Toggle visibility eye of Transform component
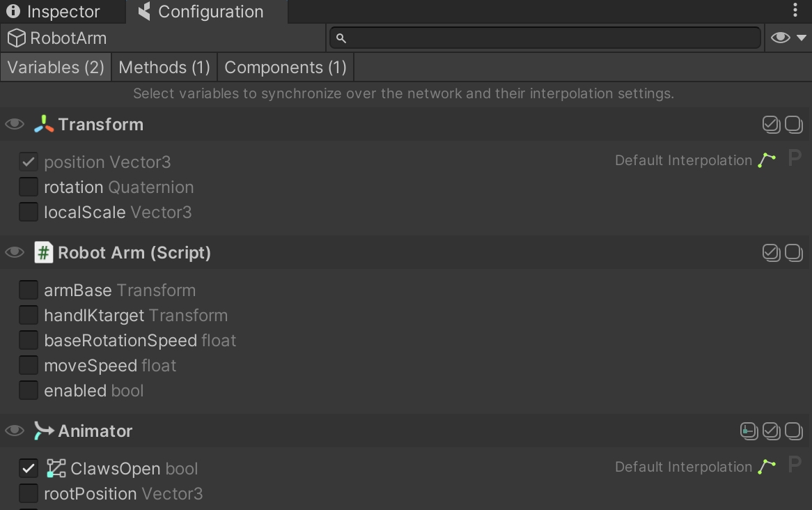 [x=15, y=125]
